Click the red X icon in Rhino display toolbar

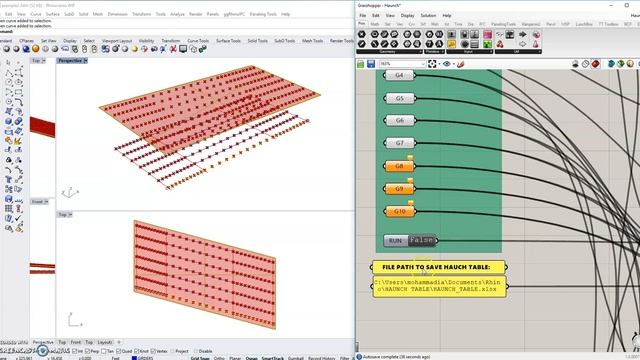173,49
